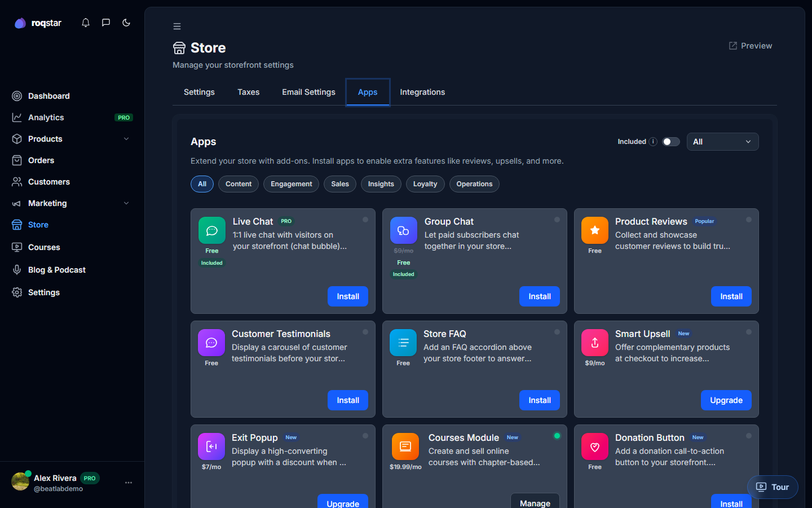This screenshot has height=508, width=812.
Task: Upgrade for the Smart Upsell app
Action: [726, 400]
